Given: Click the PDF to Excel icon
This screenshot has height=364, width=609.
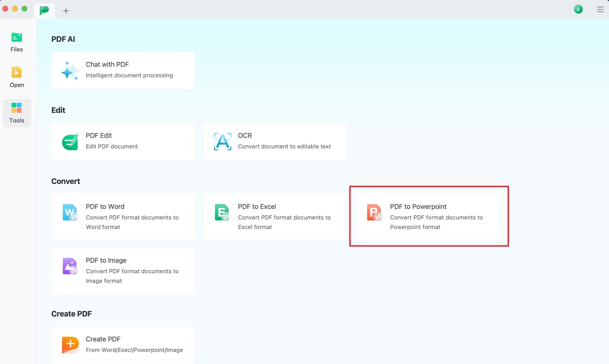Looking at the screenshot, I should pyautogui.click(x=222, y=213).
